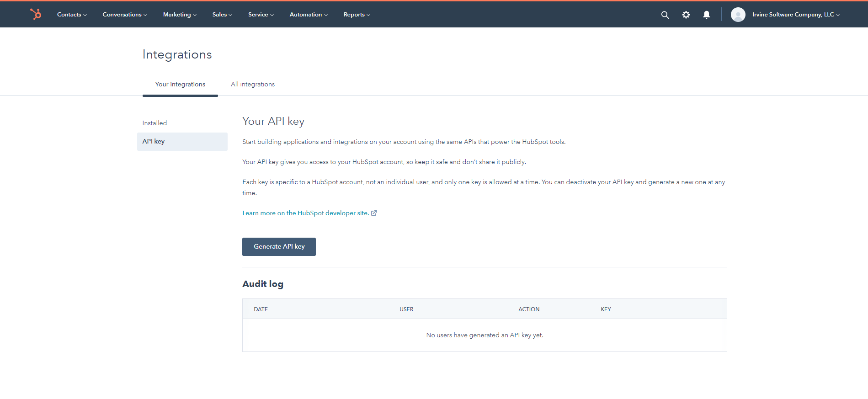This screenshot has width=868, height=399.
Task: Expand the Marketing menu
Action: (180, 15)
